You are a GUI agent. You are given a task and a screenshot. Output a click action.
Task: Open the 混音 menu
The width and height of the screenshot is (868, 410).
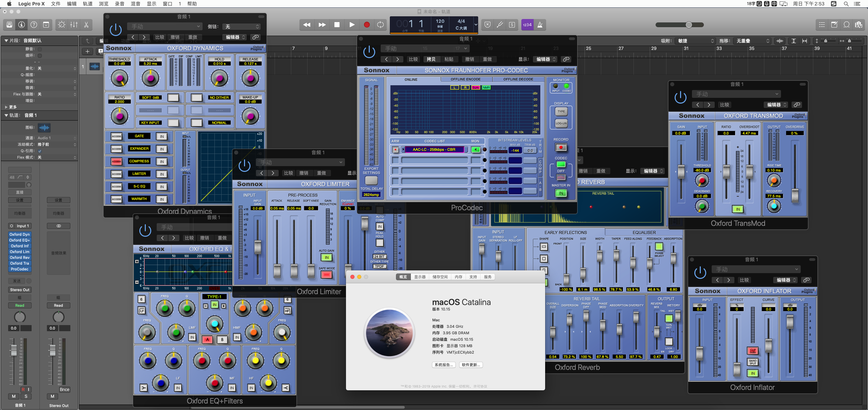tap(136, 4)
